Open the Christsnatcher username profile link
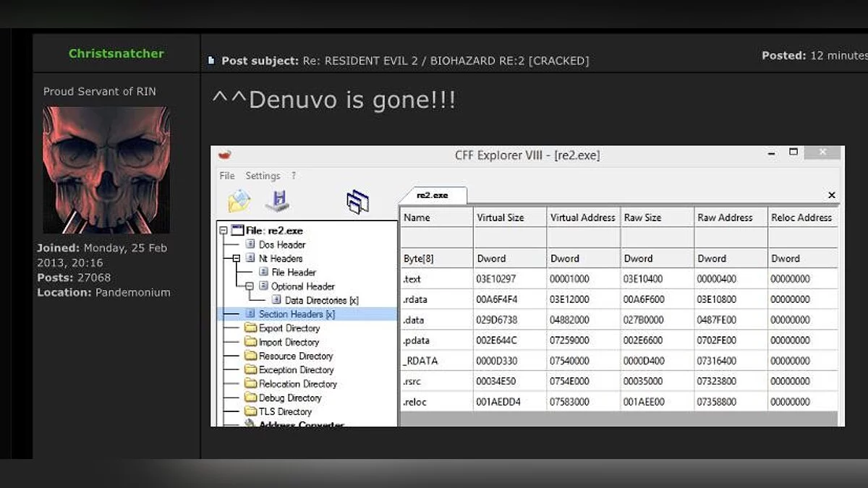 pyautogui.click(x=116, y=53)
